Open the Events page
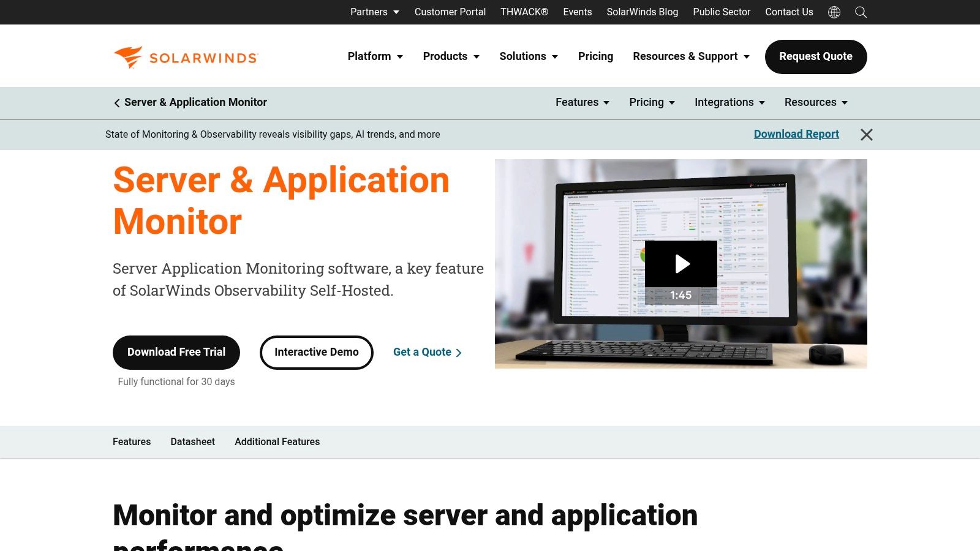980x551 pixels. 578,12
